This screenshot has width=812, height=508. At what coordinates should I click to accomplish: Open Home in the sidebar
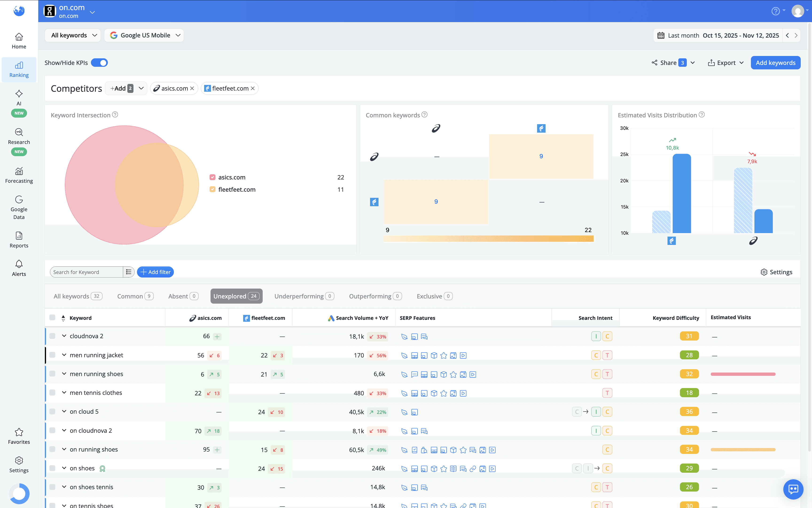19,41
